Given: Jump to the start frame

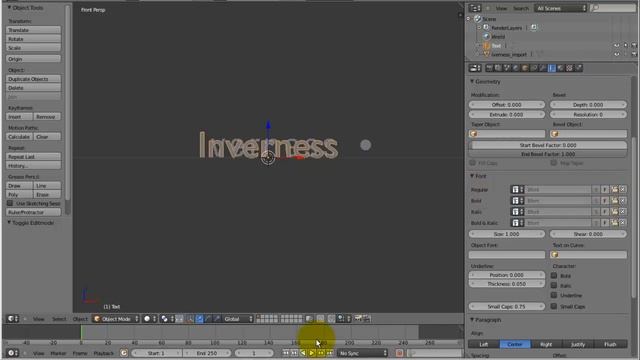Looking at the screenshot, I should pyautogui.click(x=285, y=353).
